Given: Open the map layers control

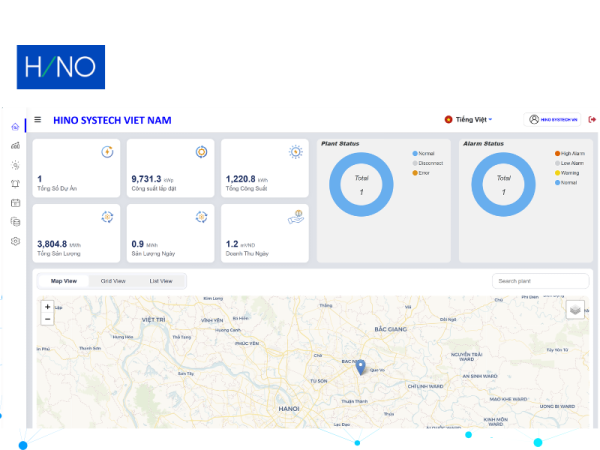Looking at the screenshot, I should [x=575, y=310].
